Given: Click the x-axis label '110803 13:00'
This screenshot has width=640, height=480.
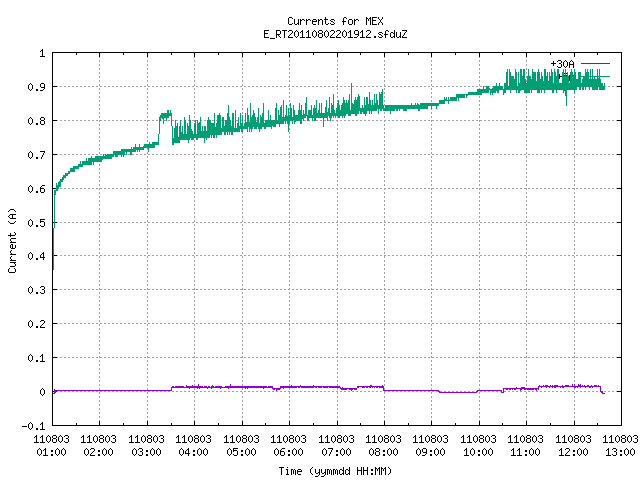Looking at the screenshot, I should pyautogui.click(x=620, y=445).
